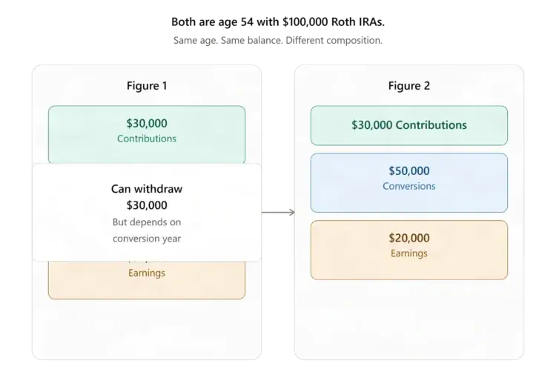556x392 pixels.
Task: Click the $20,000 amount text
Action: [x=408, y=238]
